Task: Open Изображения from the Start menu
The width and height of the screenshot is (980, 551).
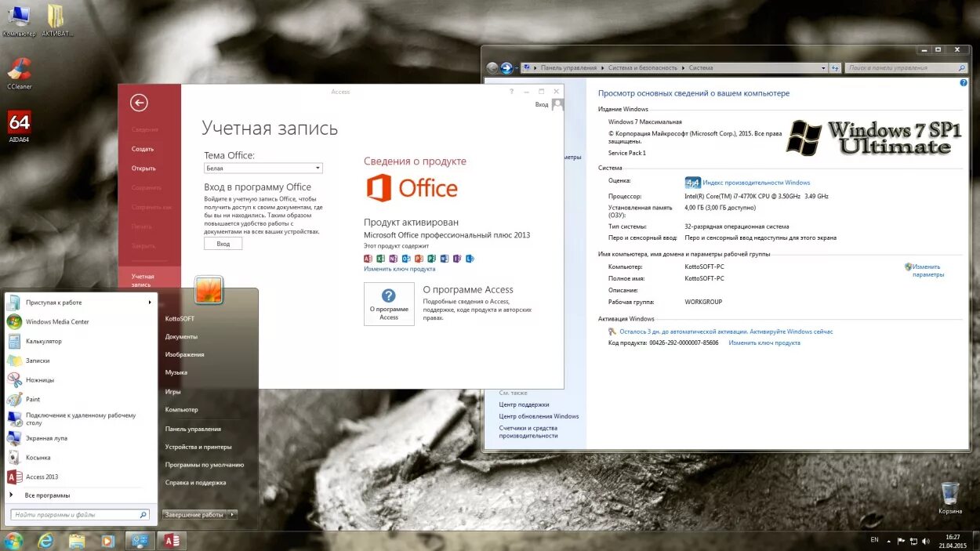Action: coord(184,354)
